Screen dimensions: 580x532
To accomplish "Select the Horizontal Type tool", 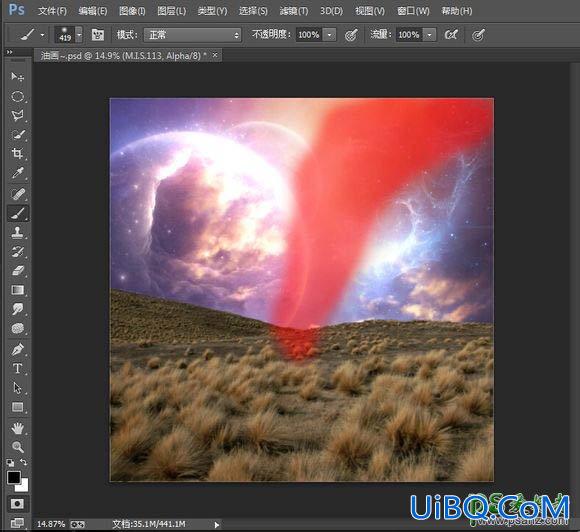I will [x=17, y=368].
